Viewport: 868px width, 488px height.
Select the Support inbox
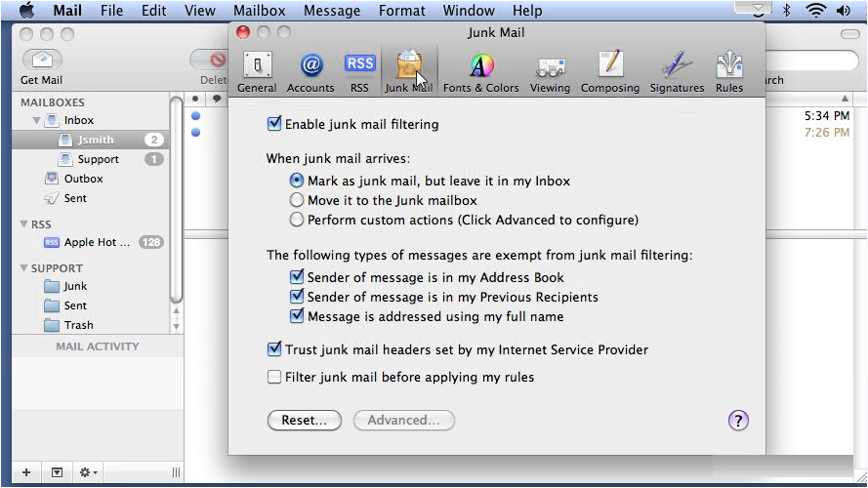[90, 159]
